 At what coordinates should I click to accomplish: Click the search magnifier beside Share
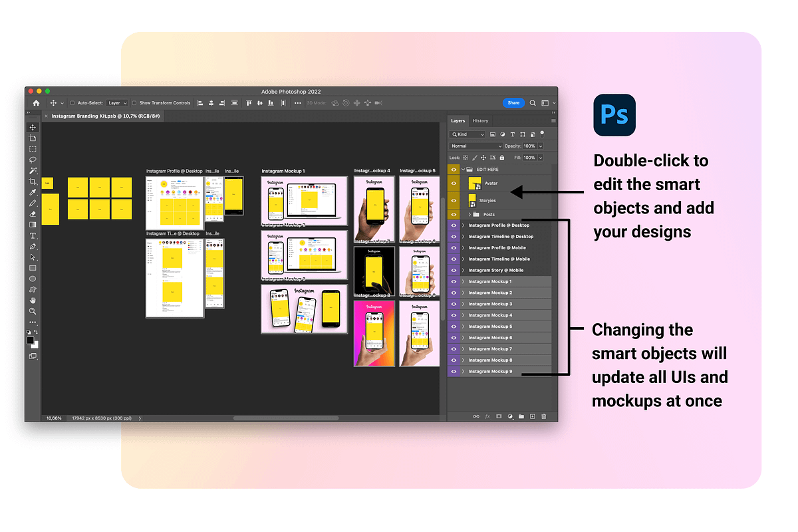(x=533, y=103)
